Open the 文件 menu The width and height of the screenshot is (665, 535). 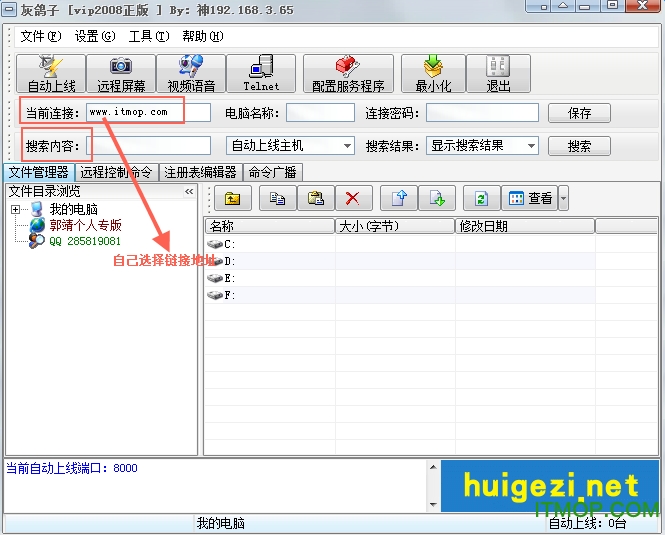41,36
